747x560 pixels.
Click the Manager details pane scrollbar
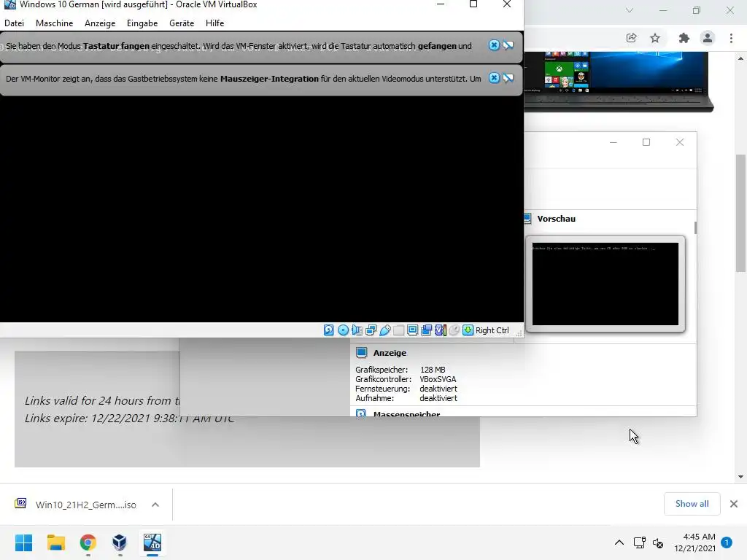(x=695, y=227)
